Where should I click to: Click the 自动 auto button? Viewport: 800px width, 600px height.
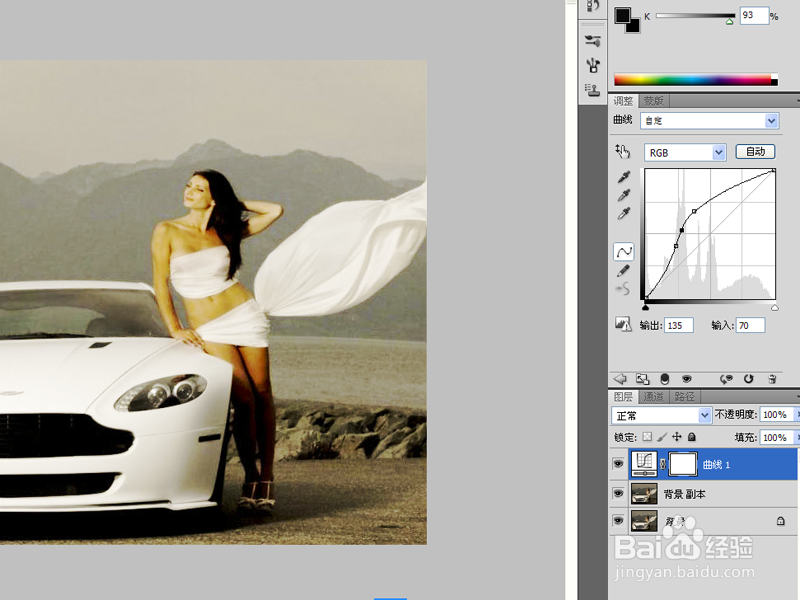[755, 152]
